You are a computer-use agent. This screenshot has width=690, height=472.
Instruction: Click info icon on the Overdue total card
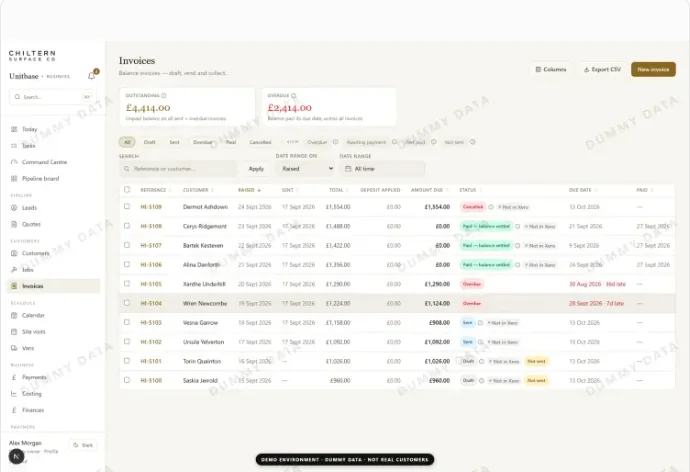(x=294, y=95)
